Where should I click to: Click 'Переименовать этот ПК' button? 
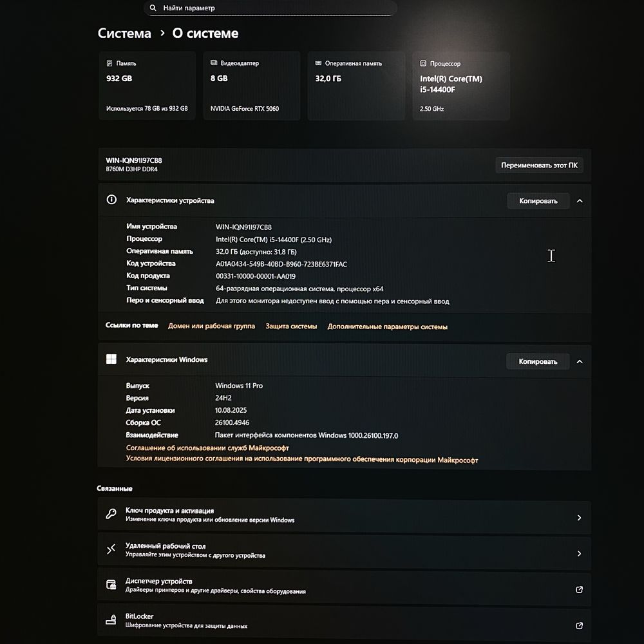pyautogui.click(x=539, y=165)
